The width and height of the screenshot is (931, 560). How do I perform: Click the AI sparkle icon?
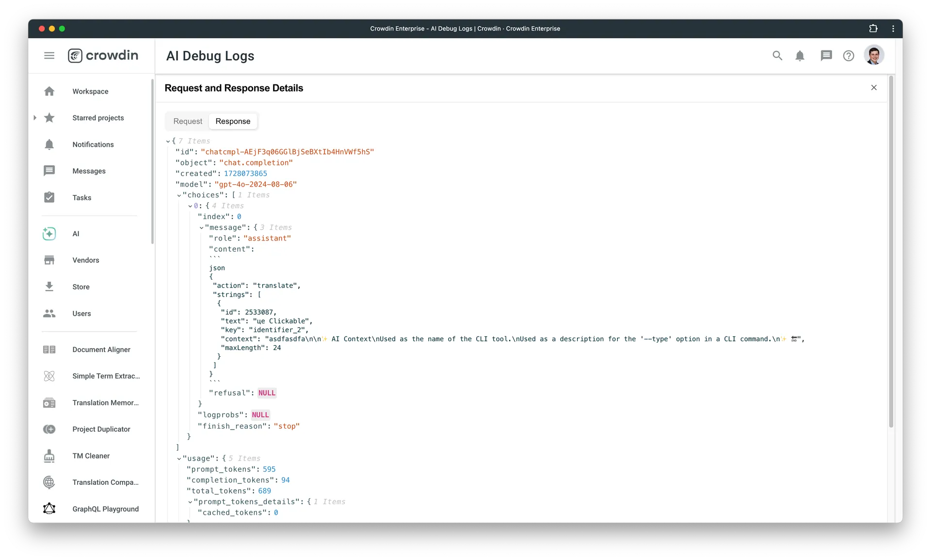49,234
